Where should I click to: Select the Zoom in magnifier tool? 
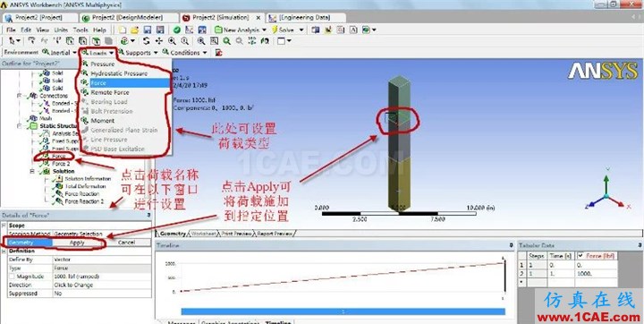172,41
